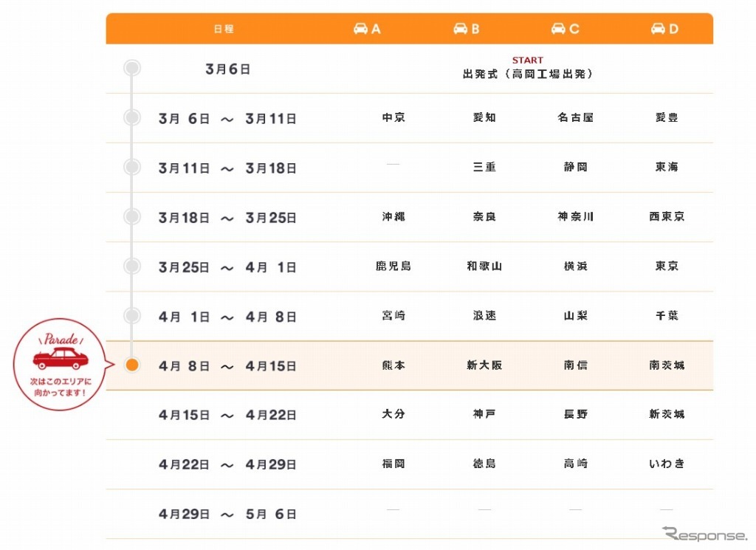756x550 pixels.
Task: Click the 3月25日～4月1日 date range
Action: (227, 267)
